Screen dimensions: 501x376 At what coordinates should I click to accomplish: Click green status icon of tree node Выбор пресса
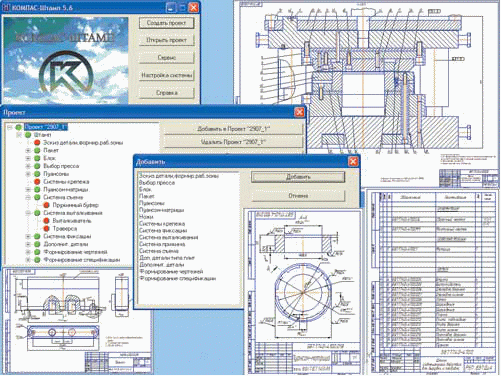[x=37, y=166]
